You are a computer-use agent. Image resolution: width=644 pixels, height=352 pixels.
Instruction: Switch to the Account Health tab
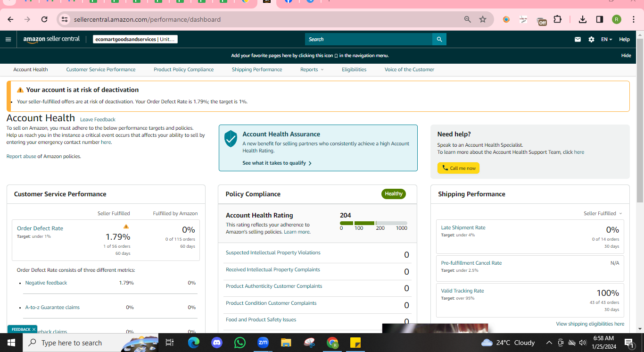click(x=31, y=69)
